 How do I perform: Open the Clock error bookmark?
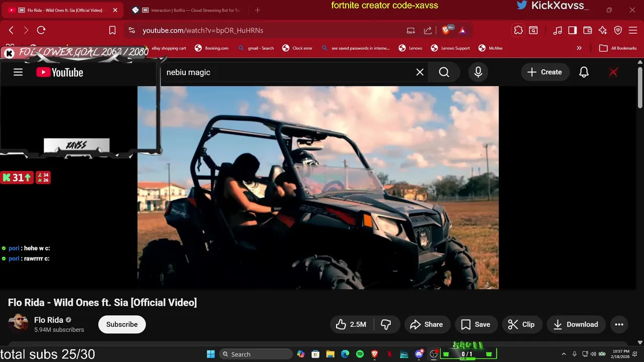click(297, 48)
